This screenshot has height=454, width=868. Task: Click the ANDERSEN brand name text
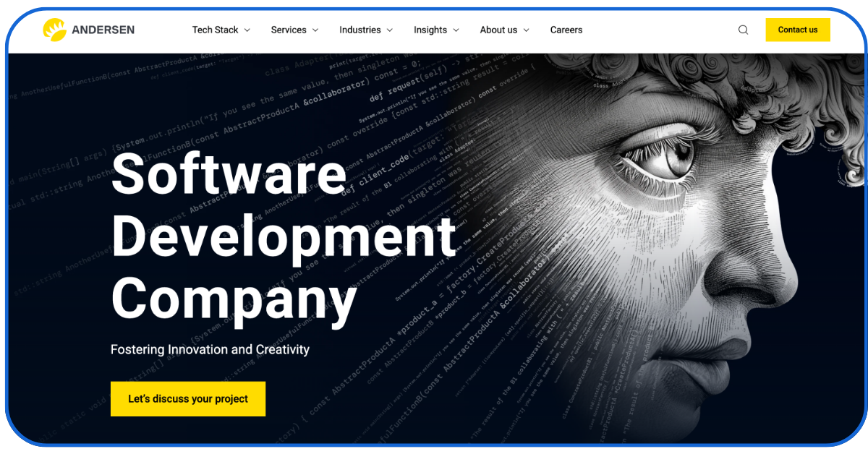coord(103,30)
